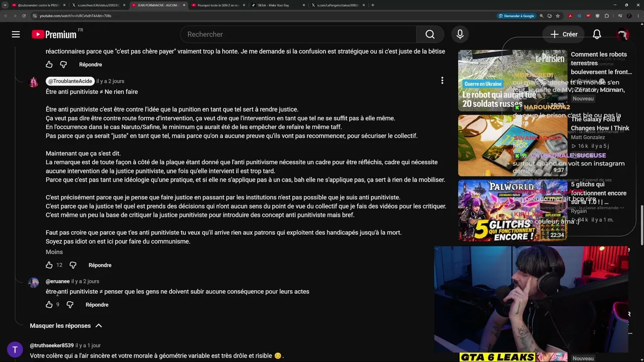Open the options menu for @TroublanteAcide comment
Image resolution: width=644 pixels, height=362 pixels.
coord(442,80)
